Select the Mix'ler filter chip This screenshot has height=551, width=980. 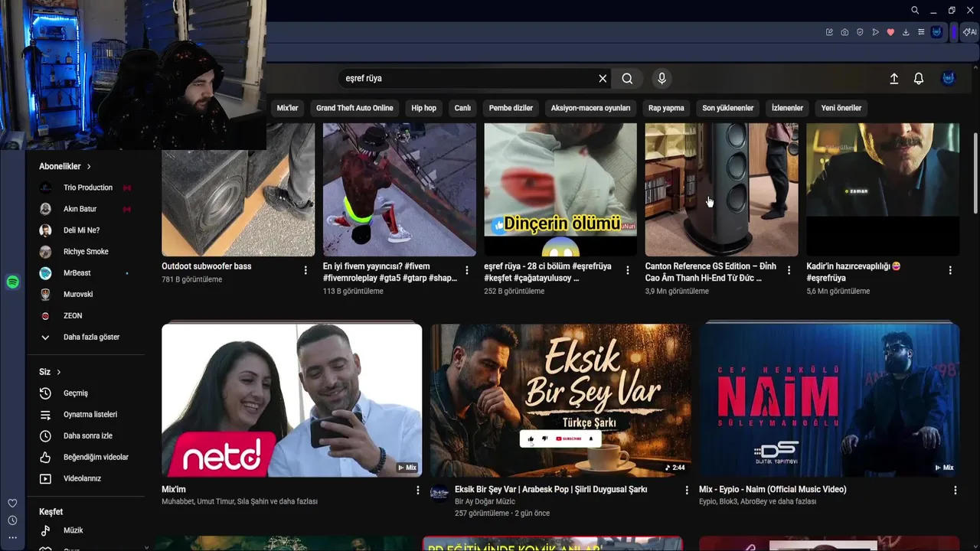[x=287, y=108]
